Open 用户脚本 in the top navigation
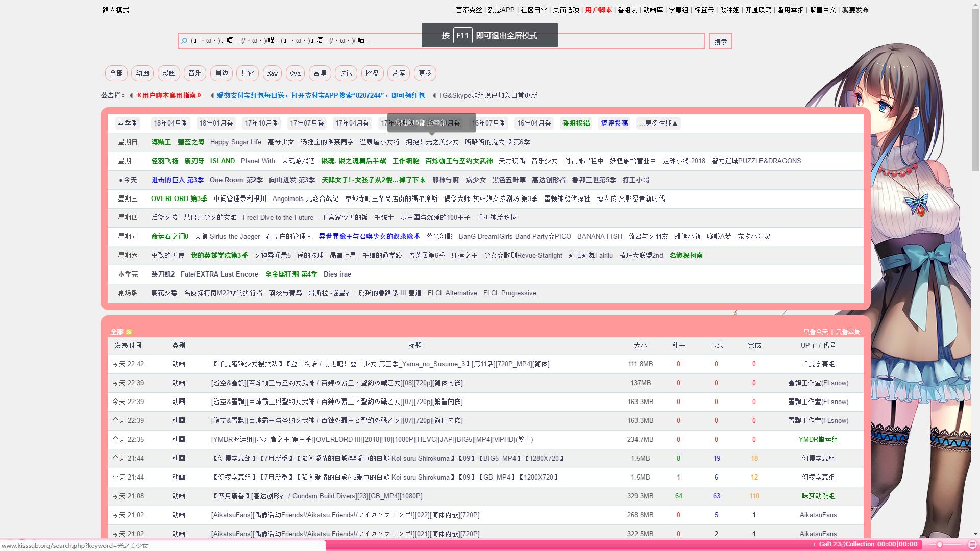Viewport: 980px width, 551px height. tap(598, 10)
